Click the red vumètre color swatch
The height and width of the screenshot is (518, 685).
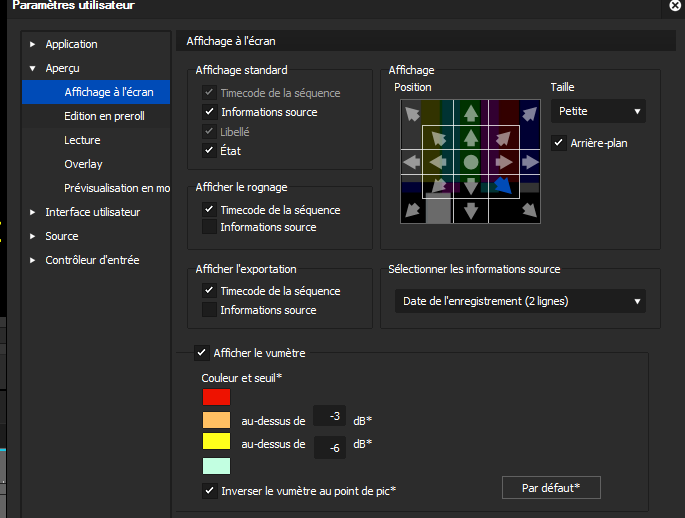(x=216, y=397)
